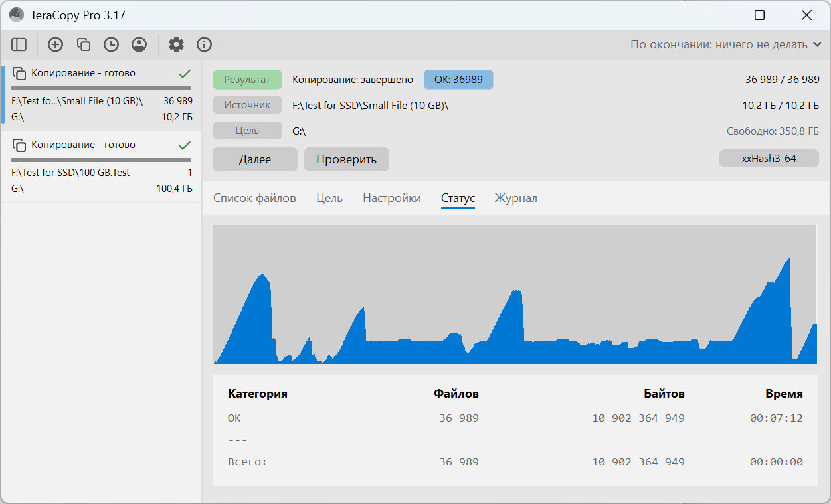
Task: Click the Источник button
Action: coord(247,105)
